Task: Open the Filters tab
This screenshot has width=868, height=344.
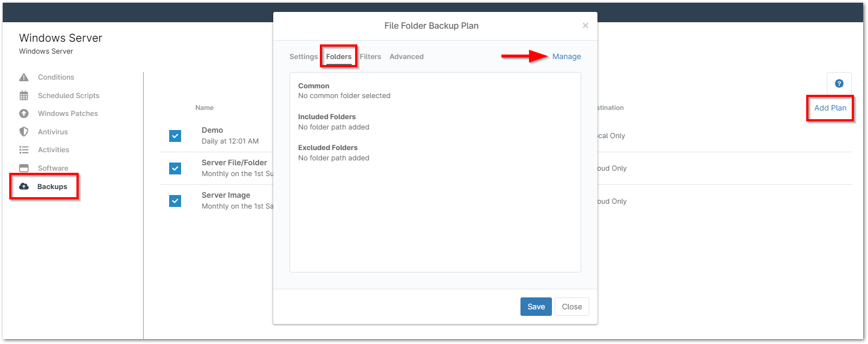Action: point(370,56)
